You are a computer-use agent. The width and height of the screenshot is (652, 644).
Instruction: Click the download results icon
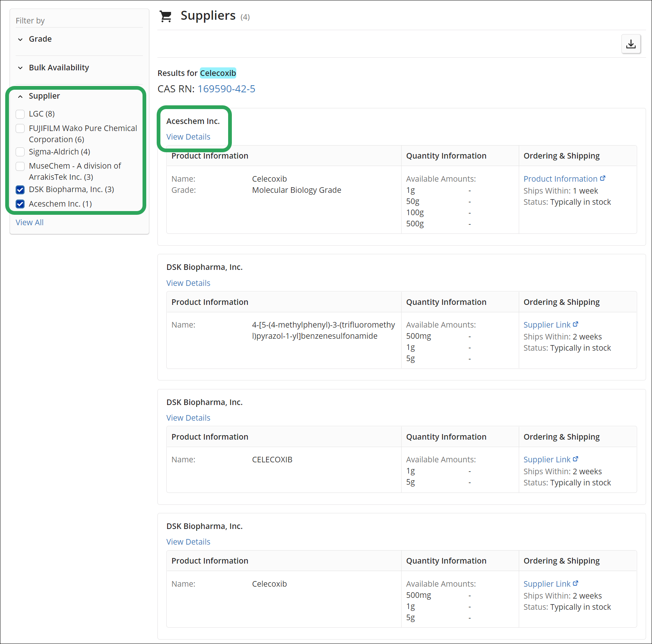pyautogui.click(x=631, y=44)
